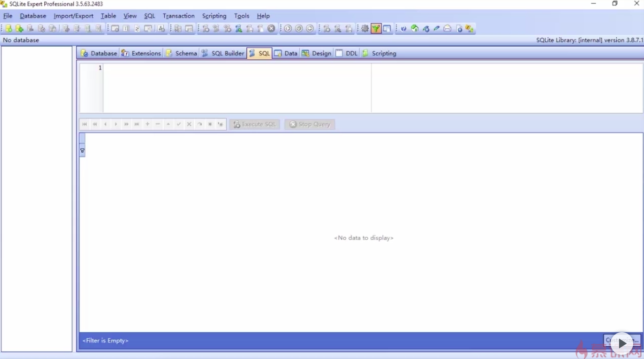Image resolution: width=644 pixels, height=359 pixels.
Task: Click the grid layout icon beside the funnel
Action: (387, 29)
